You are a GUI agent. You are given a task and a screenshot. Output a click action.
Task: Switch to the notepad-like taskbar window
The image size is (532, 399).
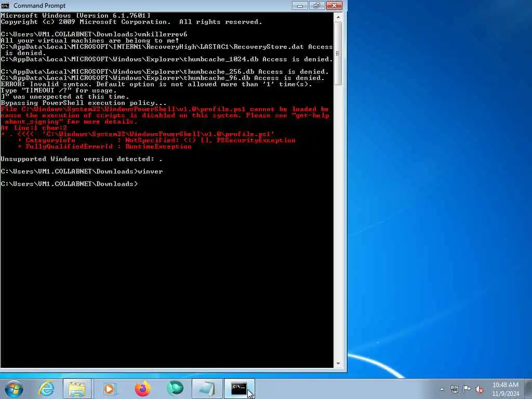[x=207, y=389]
